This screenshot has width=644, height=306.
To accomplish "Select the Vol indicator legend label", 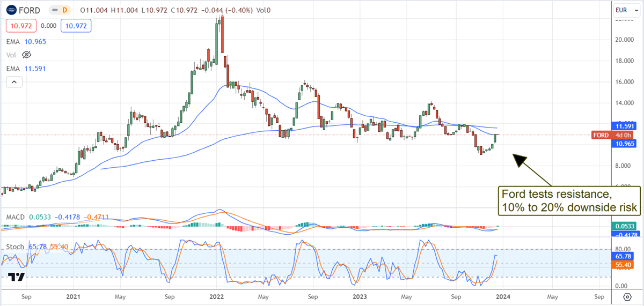I will 11,55.
